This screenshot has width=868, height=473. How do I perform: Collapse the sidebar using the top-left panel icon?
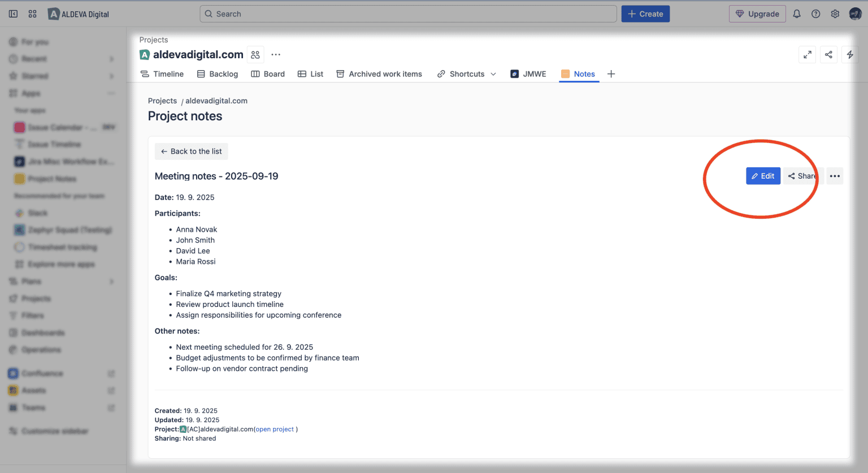(13, 14)
